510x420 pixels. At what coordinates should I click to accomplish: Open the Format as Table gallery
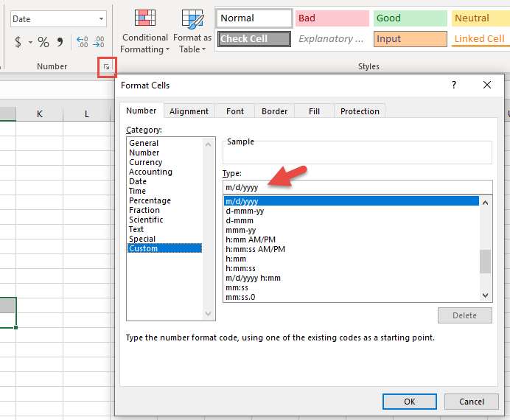coord(192,32)
